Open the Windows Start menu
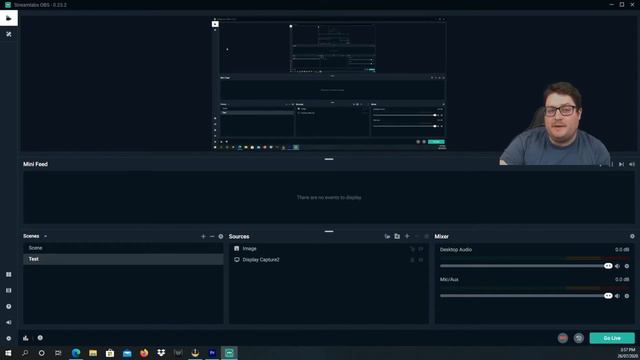640x360 pixels. [8, 353]
